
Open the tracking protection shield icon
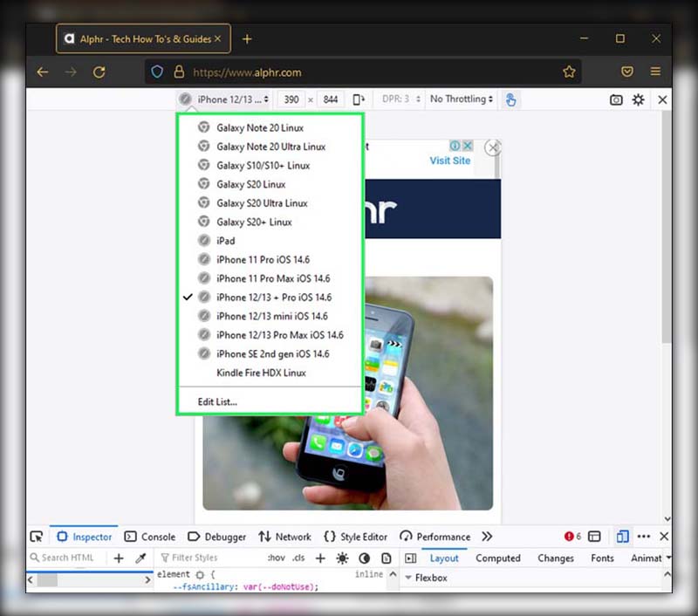coord(157,72)
